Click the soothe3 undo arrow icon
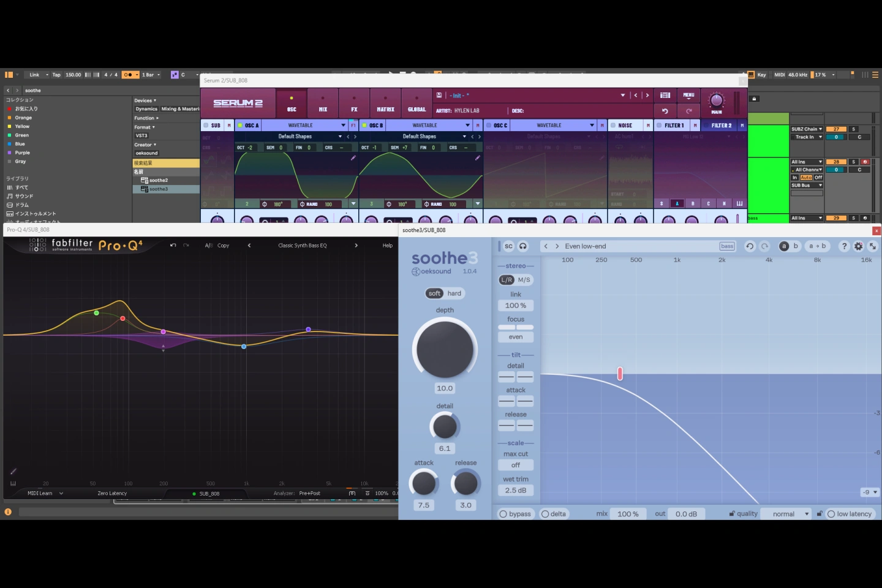This screenshot has height=588, width=882. click(750, 246)
